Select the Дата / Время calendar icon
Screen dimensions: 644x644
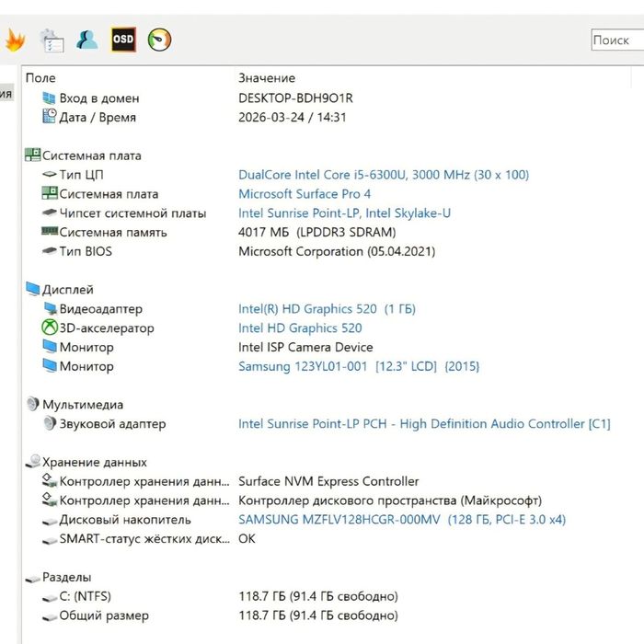(50, 116)
